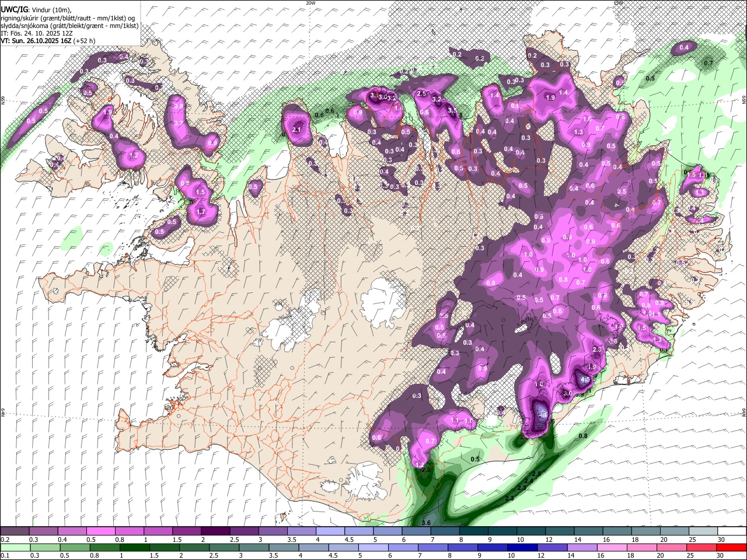Click the "VT: Sun. 26.10.2025 16Z (+52 h)" line

[48, 41]
